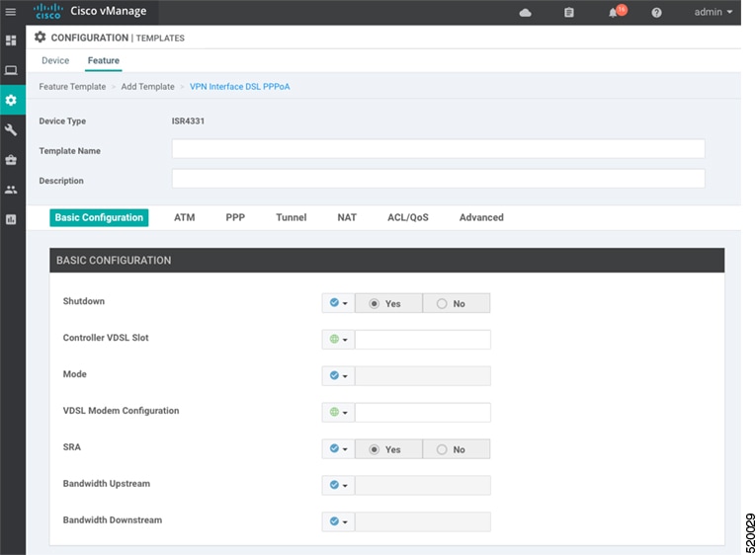
Task: Open the help question mark icon
Action: pyautogui.click(x=656, y=13)
